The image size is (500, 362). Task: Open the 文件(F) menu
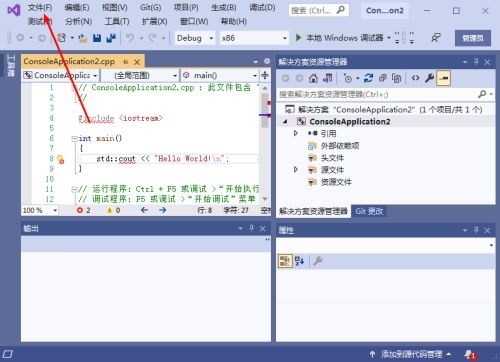(x=40, y=7)
